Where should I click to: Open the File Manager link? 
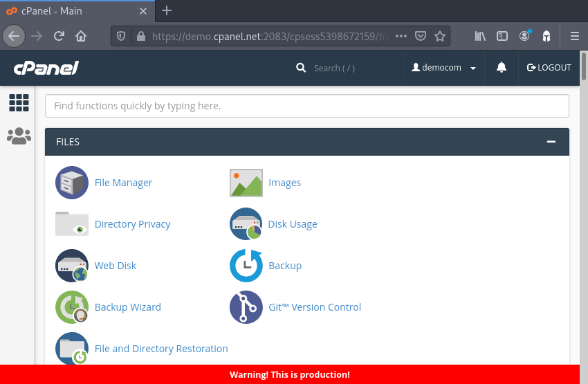point(123,183)
